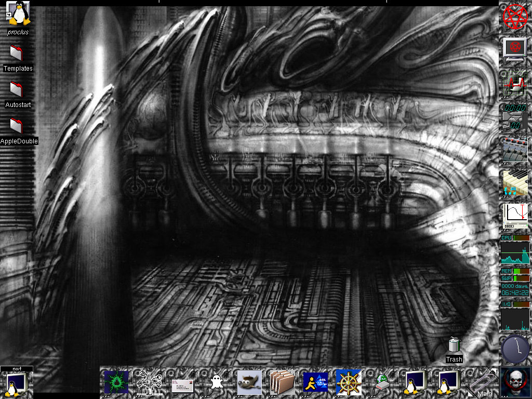Launch the Tux terminal icon beside the modem icon
This screenshot has width=532, height=399.
coord(415,382)
